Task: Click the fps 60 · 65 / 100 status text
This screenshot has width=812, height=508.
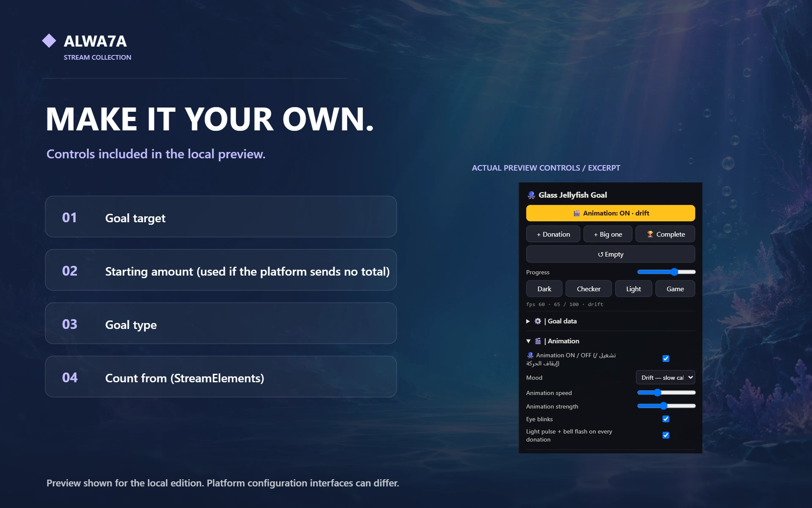Action: tap(565, 304)
